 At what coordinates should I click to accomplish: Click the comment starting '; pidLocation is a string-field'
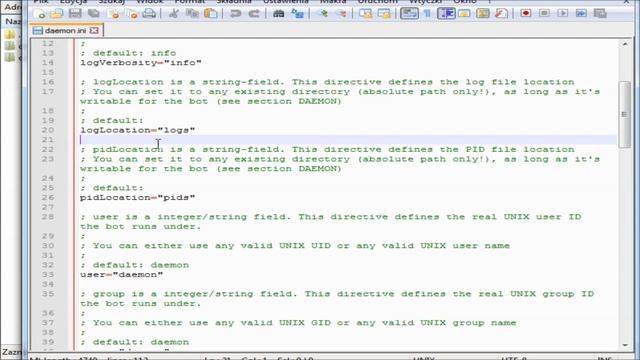(x=327, y=149)
